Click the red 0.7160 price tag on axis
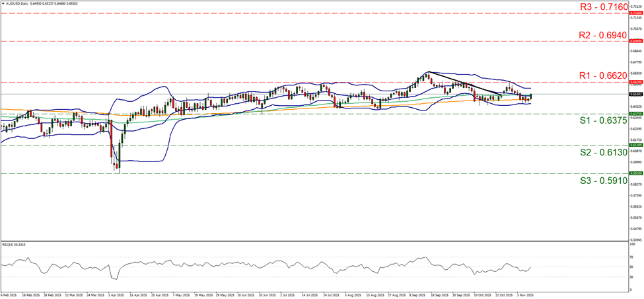This screenshot has width=644, height=299. click(635, 13)
